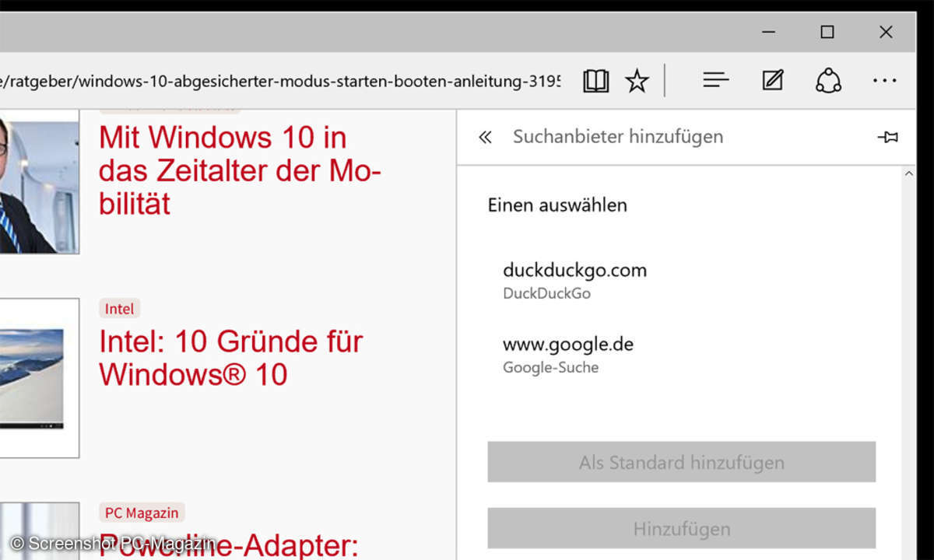Open article Intel: 10 Gründe für Windows 10
Viewport: 934px width, 560px height.
(x=230, y=358)
